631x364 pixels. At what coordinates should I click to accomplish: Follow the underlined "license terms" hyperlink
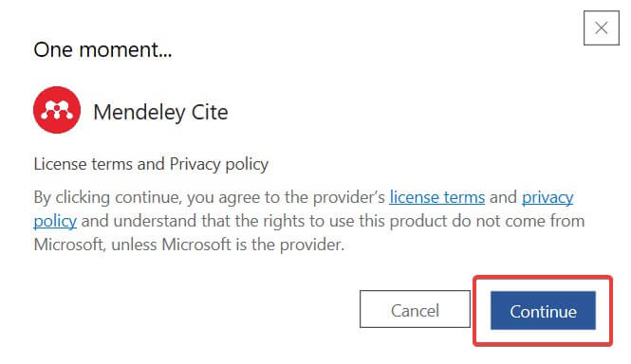coord(437,197)
